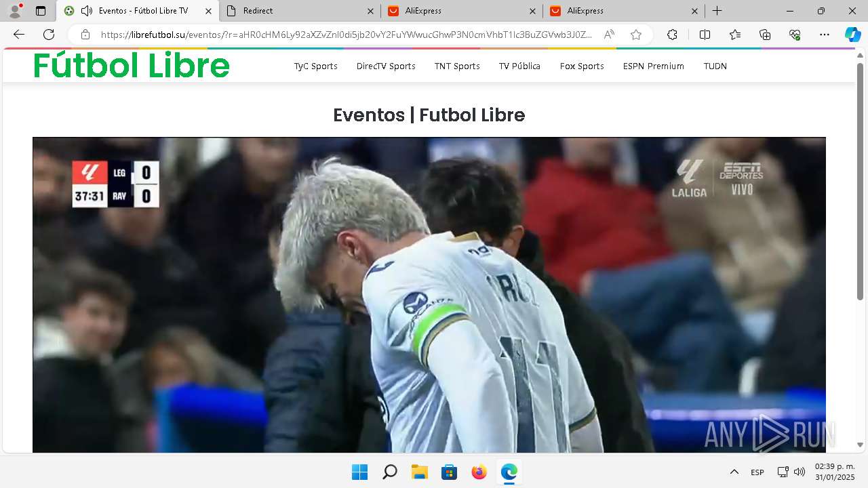Open Windows Search from taskbar
Image resolution: width=868 pixels, height=488 pixels.
click(x=389, y=472)
